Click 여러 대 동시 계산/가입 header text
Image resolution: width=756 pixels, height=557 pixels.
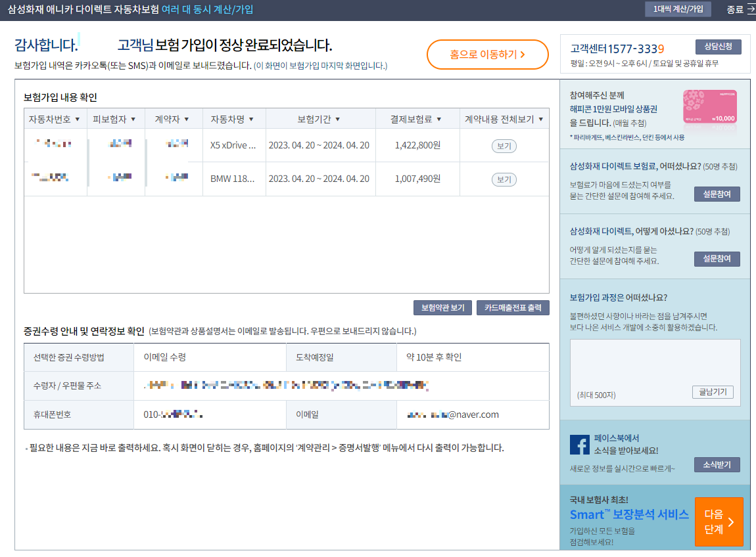click(207, 10)
